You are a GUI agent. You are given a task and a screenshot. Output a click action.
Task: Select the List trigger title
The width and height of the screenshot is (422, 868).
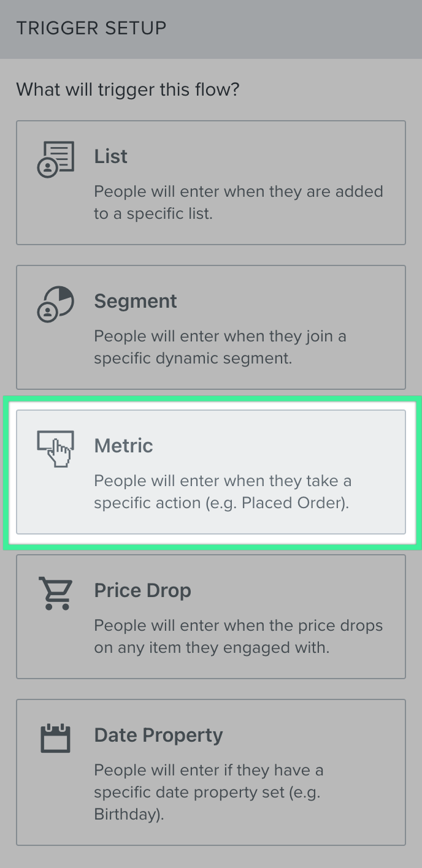click(111, 156)
